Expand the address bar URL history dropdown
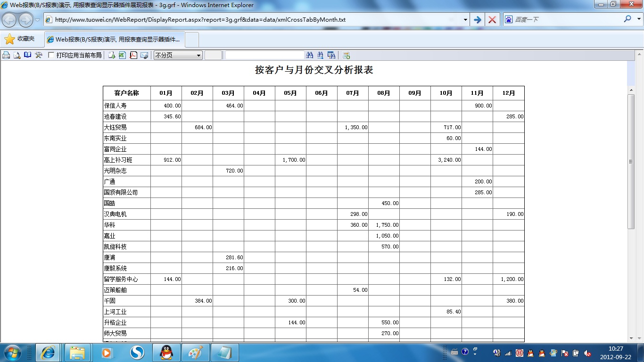Screen dimensions: 644x362 (465, 20)
